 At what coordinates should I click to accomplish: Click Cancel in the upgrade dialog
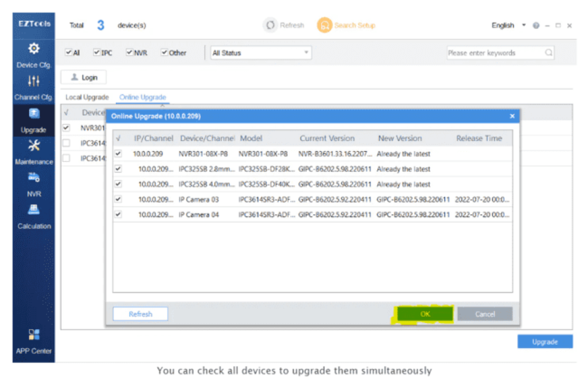click(485, 314)
